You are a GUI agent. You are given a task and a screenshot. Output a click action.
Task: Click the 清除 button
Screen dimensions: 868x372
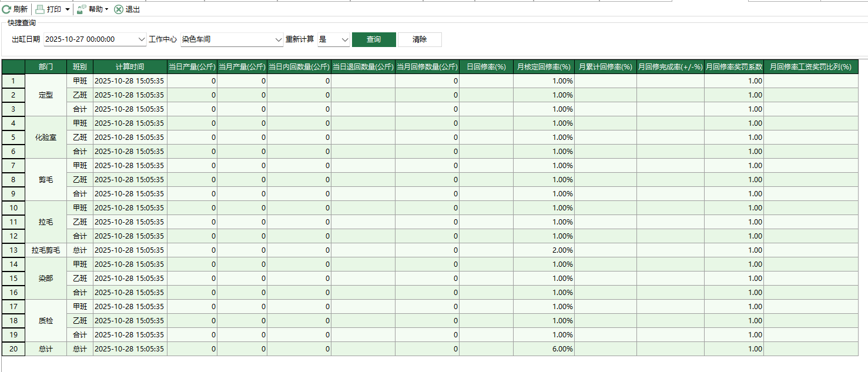[x=420, y=39]
